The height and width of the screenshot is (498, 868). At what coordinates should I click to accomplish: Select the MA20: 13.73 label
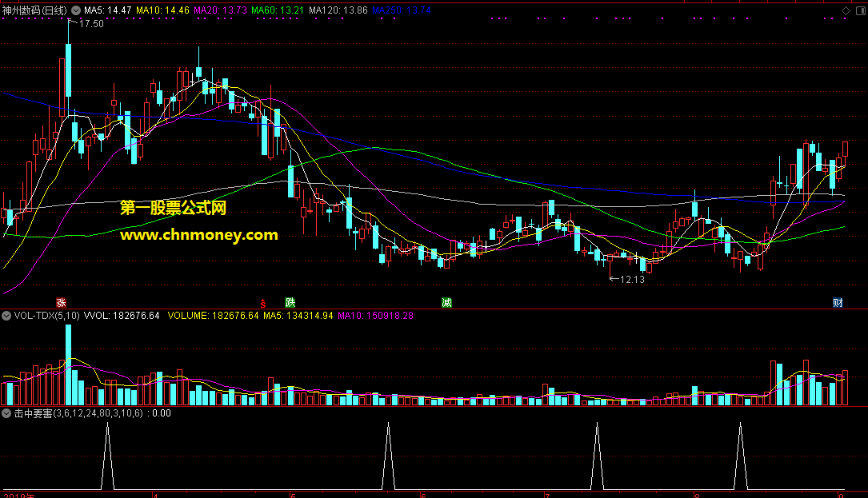220,10
